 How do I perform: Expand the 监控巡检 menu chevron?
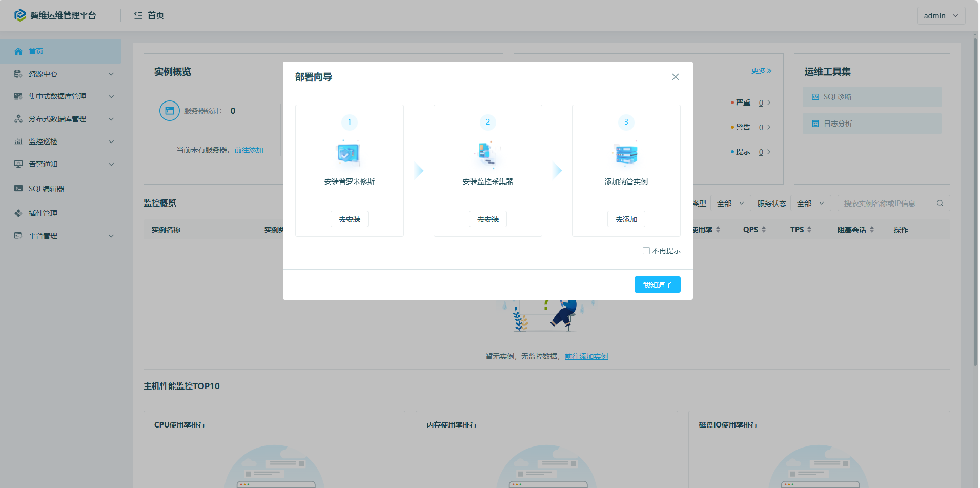[111, 141]
